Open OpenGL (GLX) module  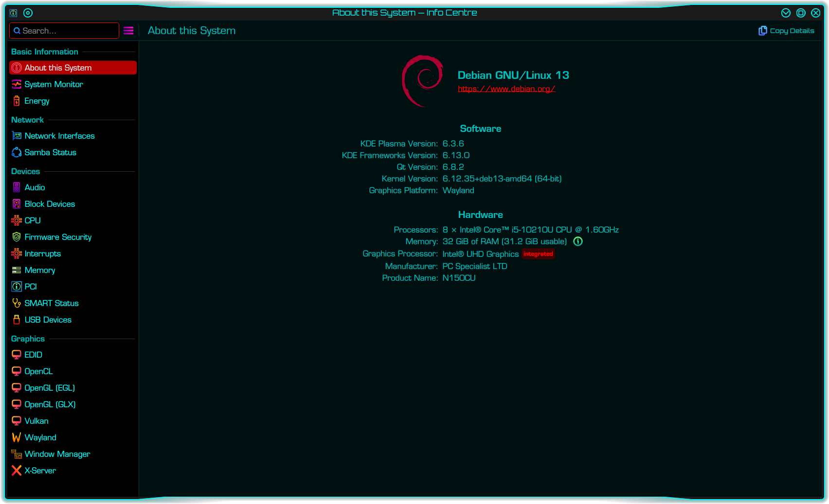pyautogui.click(x=73, y=404)
